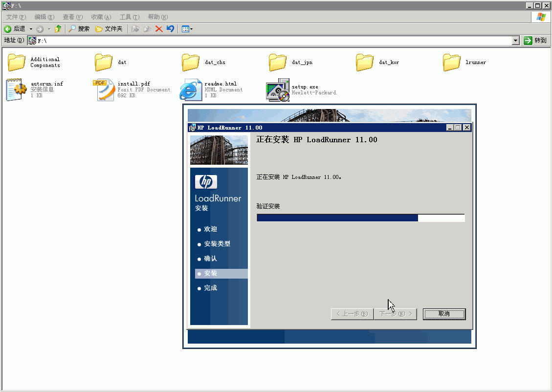Image resolution: width=552 pixels, height=392 pixels.
Task: Toggle the 文件夹 folders pane button
Action: [x=109, y=29]
